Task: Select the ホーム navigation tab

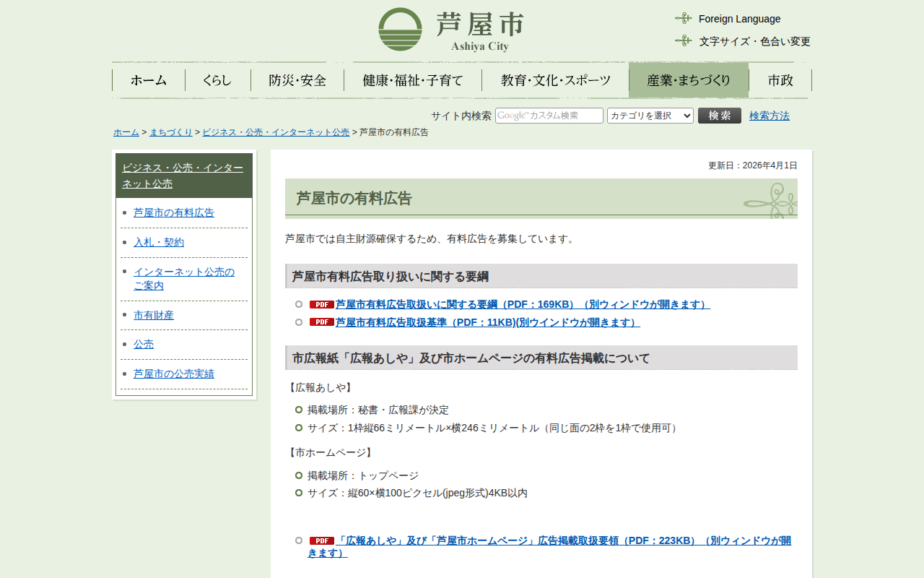Action: (x=149, y=80)
